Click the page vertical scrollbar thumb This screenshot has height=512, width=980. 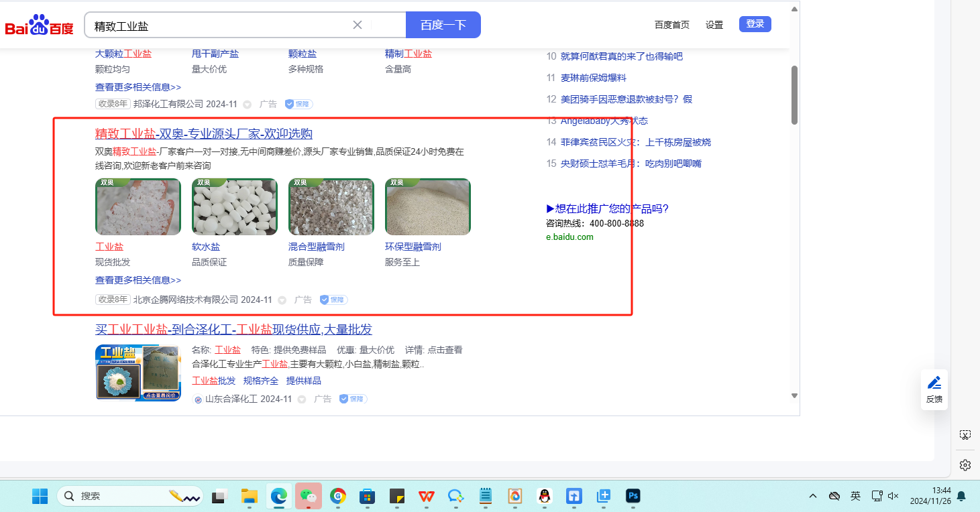click(x=794, y=94)
